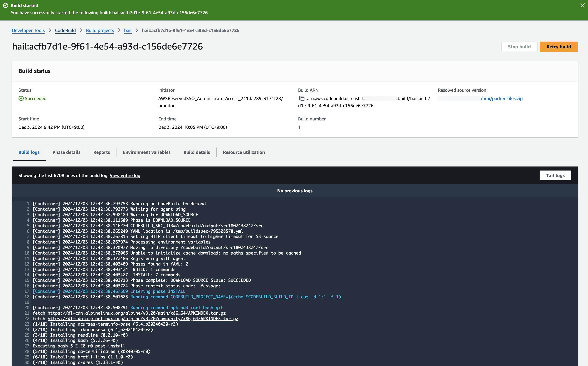The height and width of the screenshot is (366, 588).
Task: Click the No previous logs bar
Action: pyautogui.click(x=295, y=191)
